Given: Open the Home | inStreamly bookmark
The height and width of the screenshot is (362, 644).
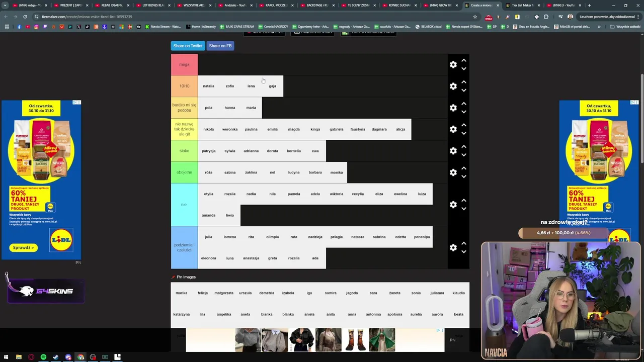Looking at the screenshot, I should tap(200, 27).
